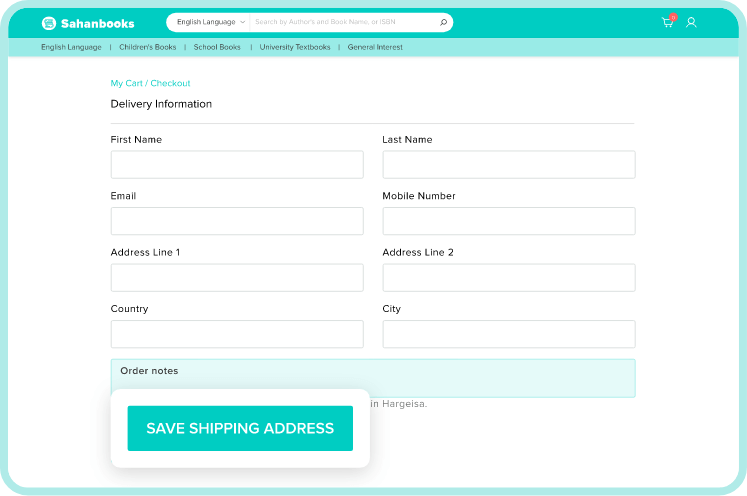747x496 pixels.
Task: Navigate to General Interest category
Action: coord(375,47)
